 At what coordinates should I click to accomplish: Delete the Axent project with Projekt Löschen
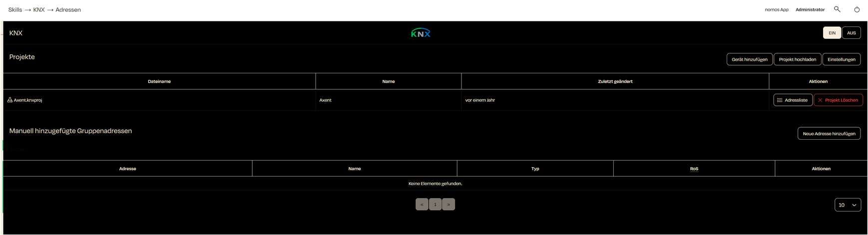pyautogui.click(x=838, y=100)
